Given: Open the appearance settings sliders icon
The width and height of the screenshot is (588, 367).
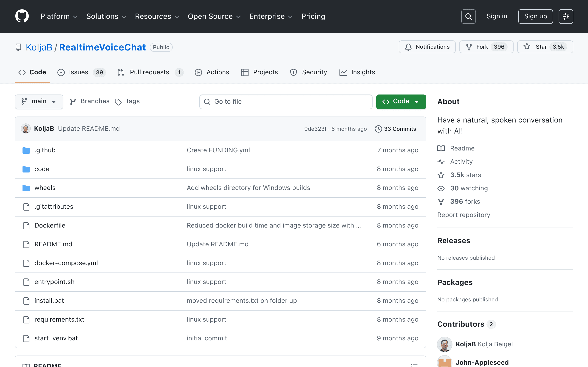Looking at the screenshot, I should (x=566, y=16).
